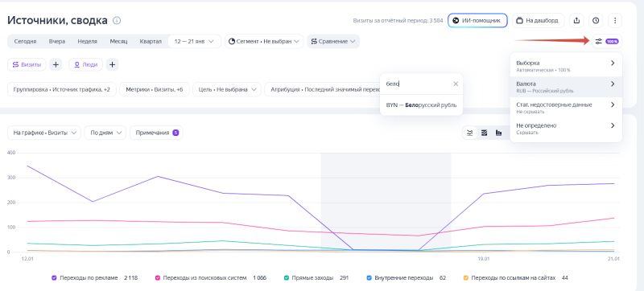Image resolution: width=644 pixels, height=291 pixels.
Task: Select the Месяц period tab
Action: [118, 41]
